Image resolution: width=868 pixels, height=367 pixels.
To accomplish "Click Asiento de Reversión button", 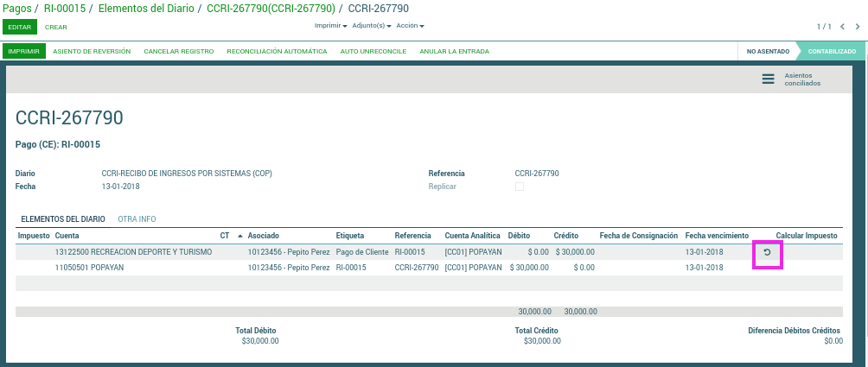I will point(92,52).
